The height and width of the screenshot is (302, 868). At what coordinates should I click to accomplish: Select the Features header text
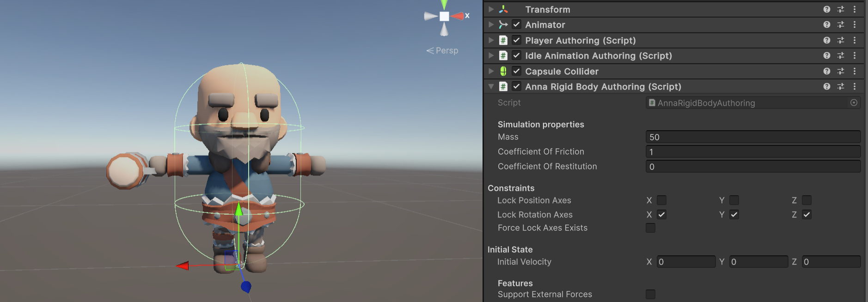click(515, 283)
